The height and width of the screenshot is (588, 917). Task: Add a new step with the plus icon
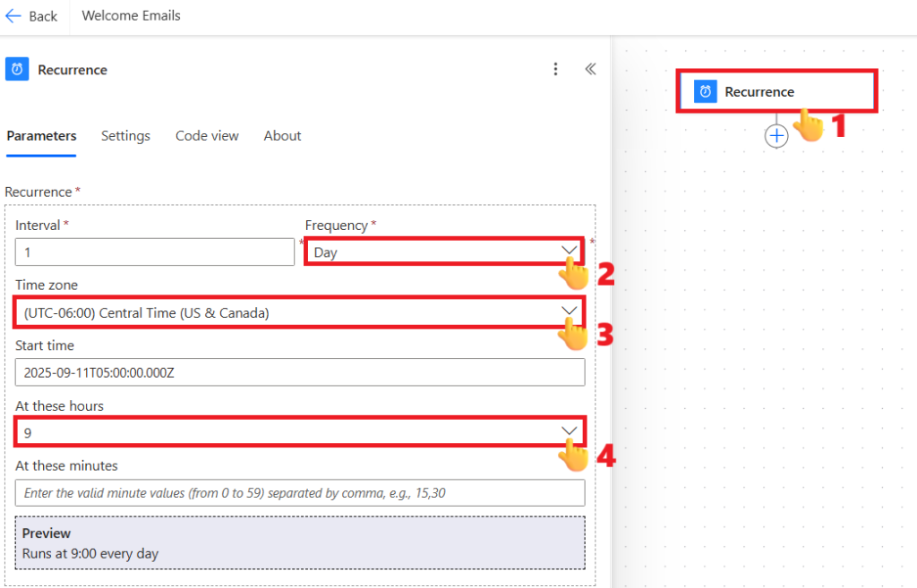click(776, 136)
